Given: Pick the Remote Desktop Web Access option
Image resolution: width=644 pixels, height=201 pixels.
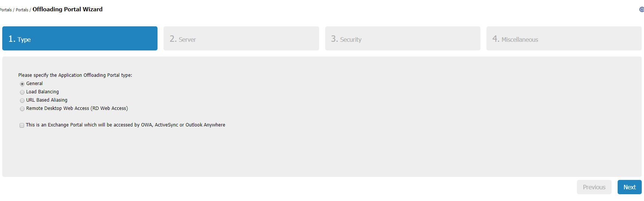Looking at the screenshot, I should pos(22,109).
